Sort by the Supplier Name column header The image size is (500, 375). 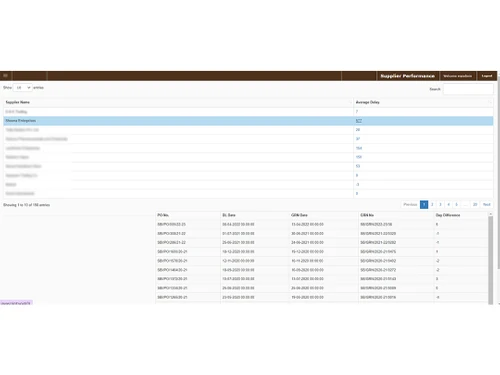[178, 102]
